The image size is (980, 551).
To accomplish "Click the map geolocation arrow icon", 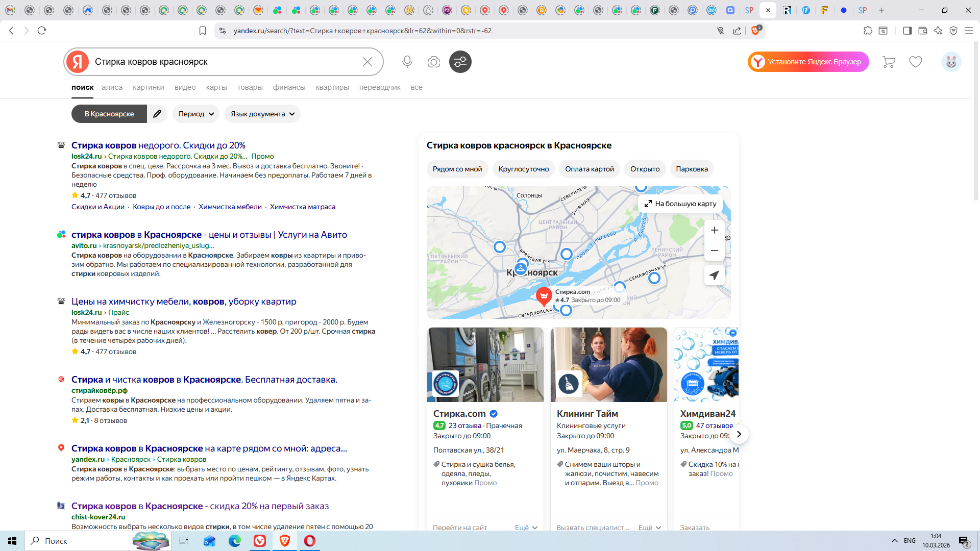I will pos(714,275).
